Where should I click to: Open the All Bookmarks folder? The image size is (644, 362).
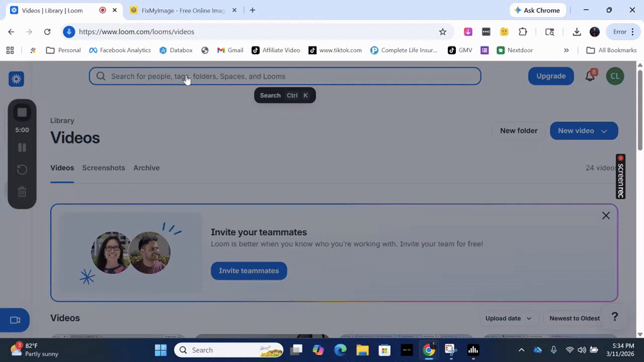611,50
